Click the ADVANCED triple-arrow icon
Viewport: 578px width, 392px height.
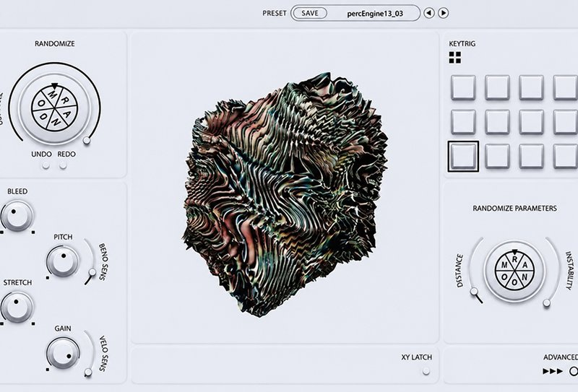553,371
